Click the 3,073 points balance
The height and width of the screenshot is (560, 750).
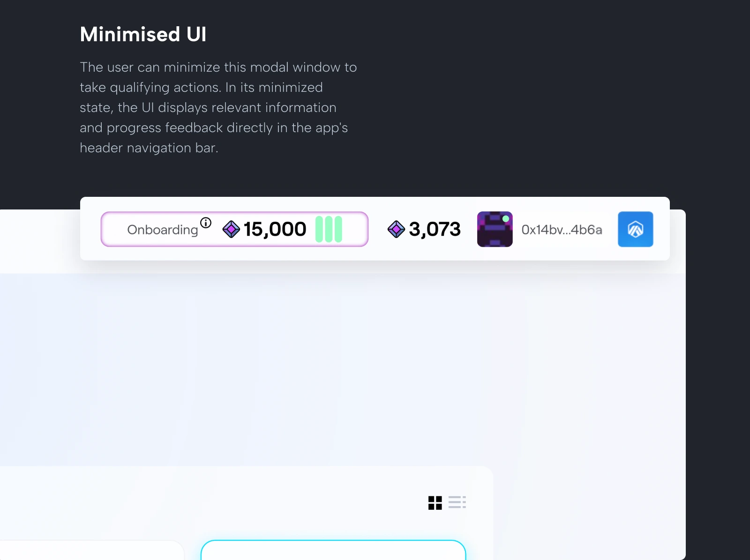(435, 229)
